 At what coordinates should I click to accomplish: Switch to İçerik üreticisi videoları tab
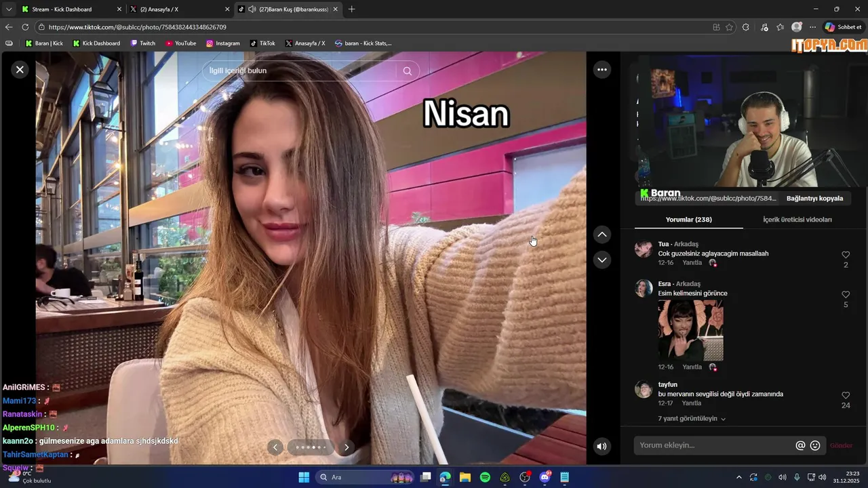pos(797,220)
